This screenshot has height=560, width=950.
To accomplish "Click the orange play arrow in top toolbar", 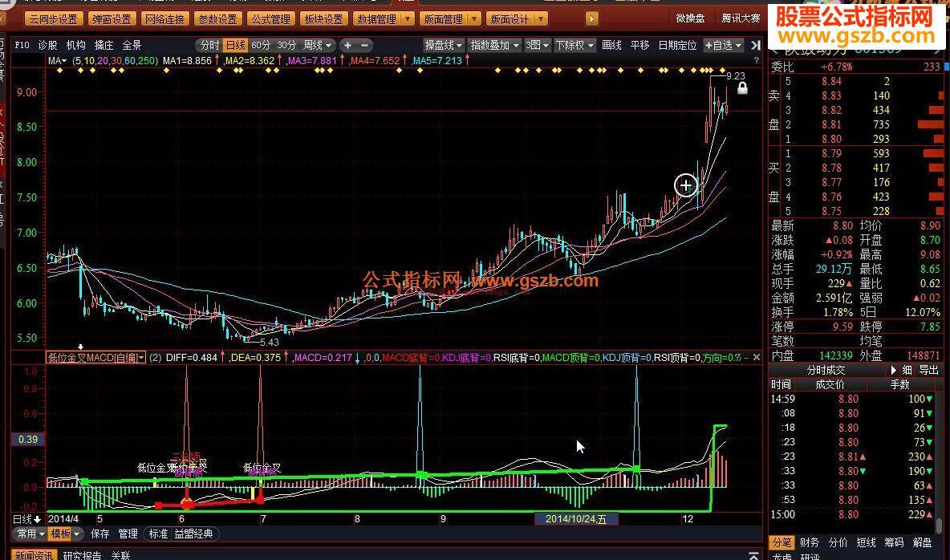I will coord(592,18).
